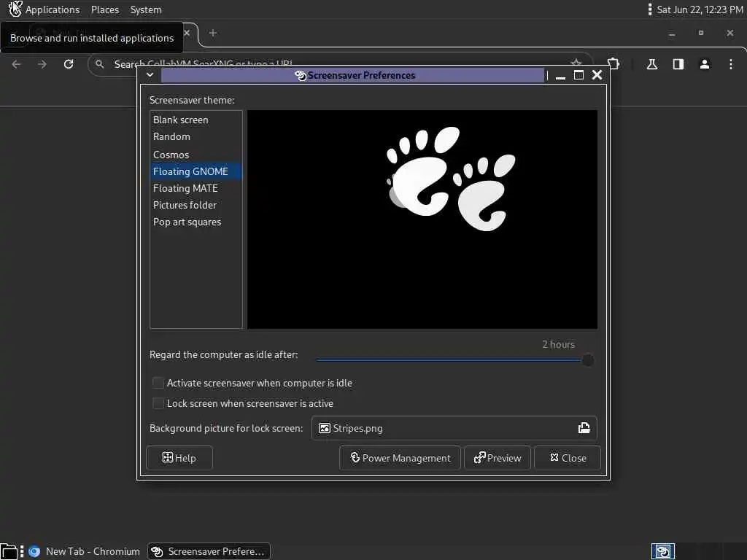Open new tab with plus icon in Chromium
This screenshot has height=560, width=747.
point(213,33)
